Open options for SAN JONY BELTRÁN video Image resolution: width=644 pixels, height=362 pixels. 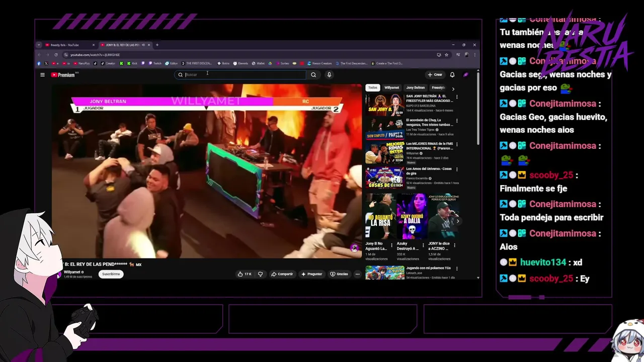coord(457,97)
